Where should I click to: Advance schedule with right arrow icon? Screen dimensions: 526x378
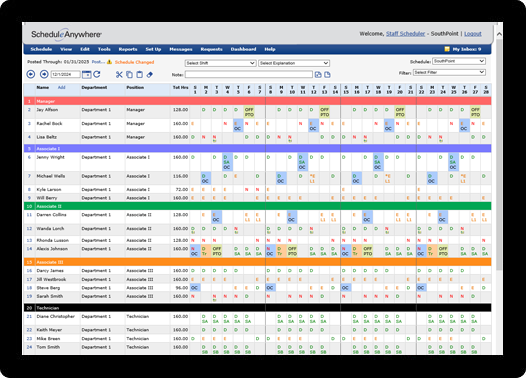click(44, 74)
